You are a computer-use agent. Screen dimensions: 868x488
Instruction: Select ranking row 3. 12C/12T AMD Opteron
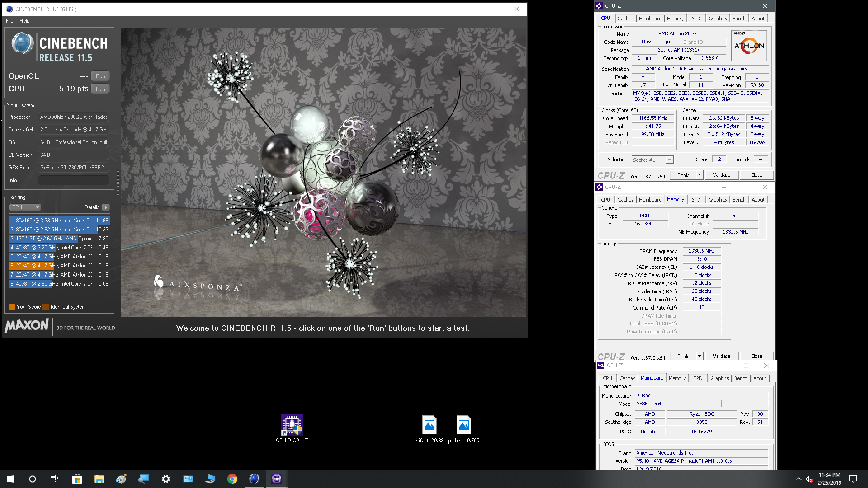coord(59,239)
